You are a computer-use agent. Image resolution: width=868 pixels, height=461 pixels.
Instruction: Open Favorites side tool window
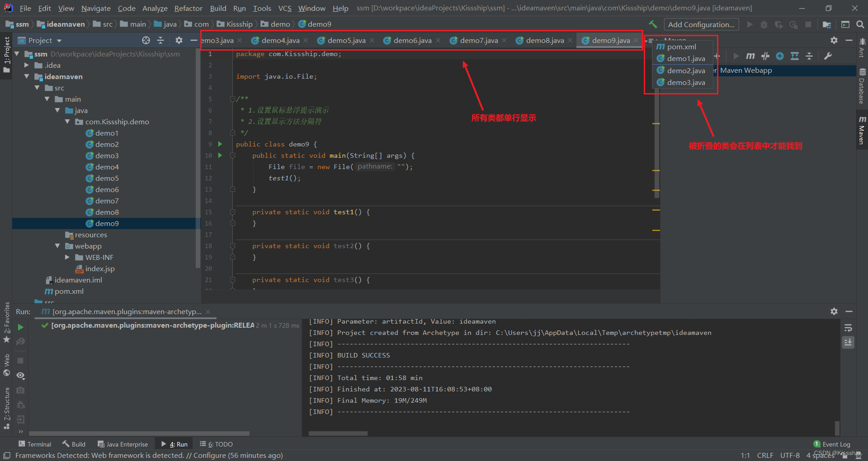point(7,322)
